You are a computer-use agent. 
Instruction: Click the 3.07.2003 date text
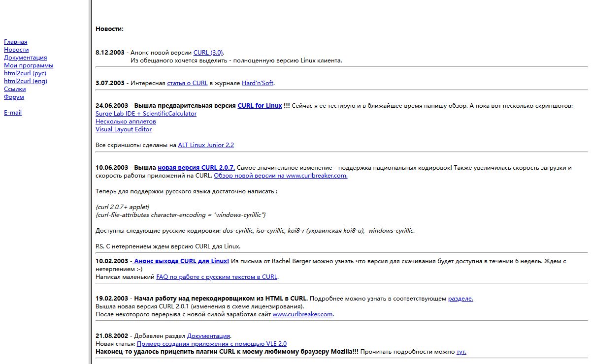[x=110, y=83]
